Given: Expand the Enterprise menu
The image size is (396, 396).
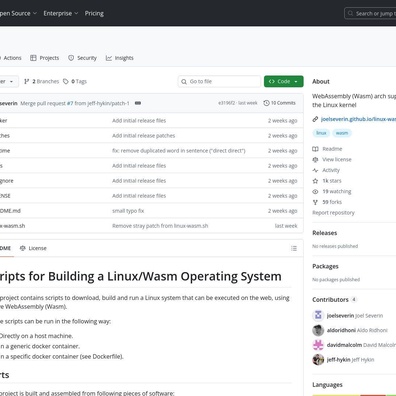Looking at the screenshot, I should click(61, 13).
